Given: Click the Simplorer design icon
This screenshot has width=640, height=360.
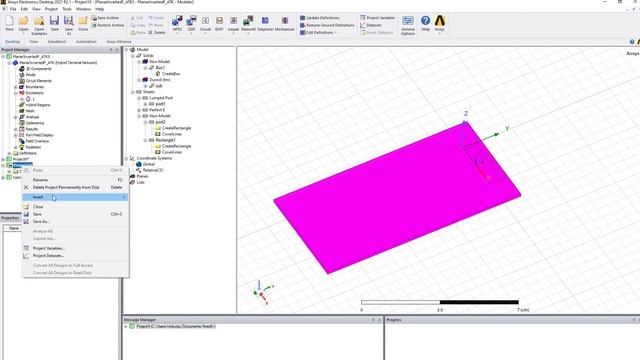Looking at the screenshot, I should [265, 23].
